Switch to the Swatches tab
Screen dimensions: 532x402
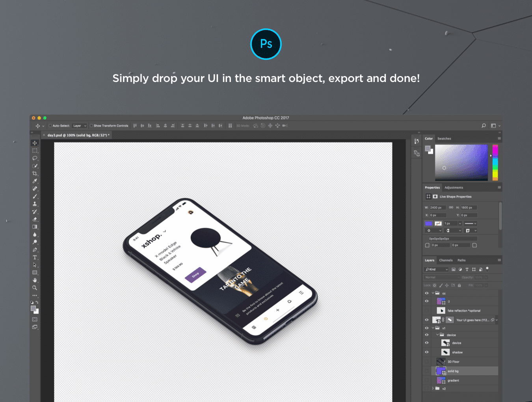(x=444, y=139)
